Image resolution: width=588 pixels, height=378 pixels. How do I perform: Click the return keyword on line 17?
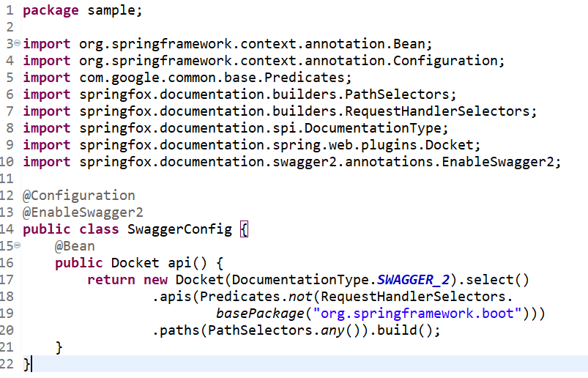[111, 280]
